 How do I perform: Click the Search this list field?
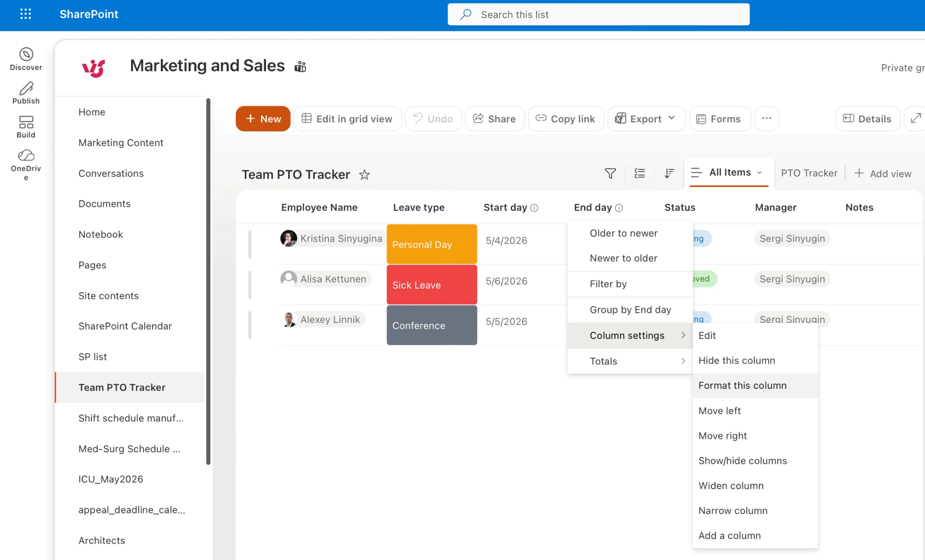coord(598,14)
